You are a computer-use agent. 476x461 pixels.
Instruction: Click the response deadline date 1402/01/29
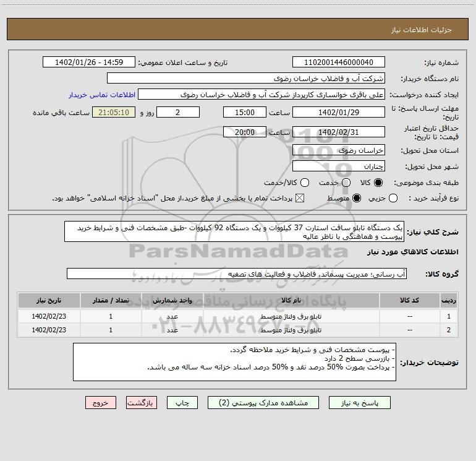(339, 112)
